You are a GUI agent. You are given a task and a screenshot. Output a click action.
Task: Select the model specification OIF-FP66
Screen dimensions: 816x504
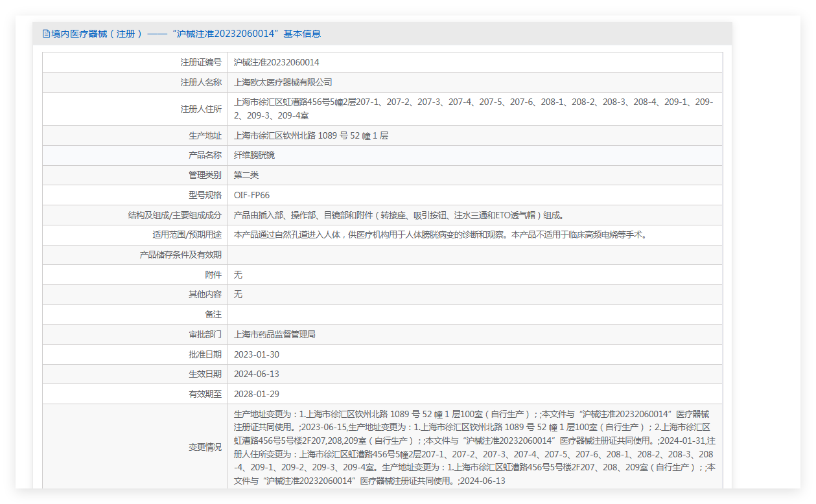click(251, 195)
